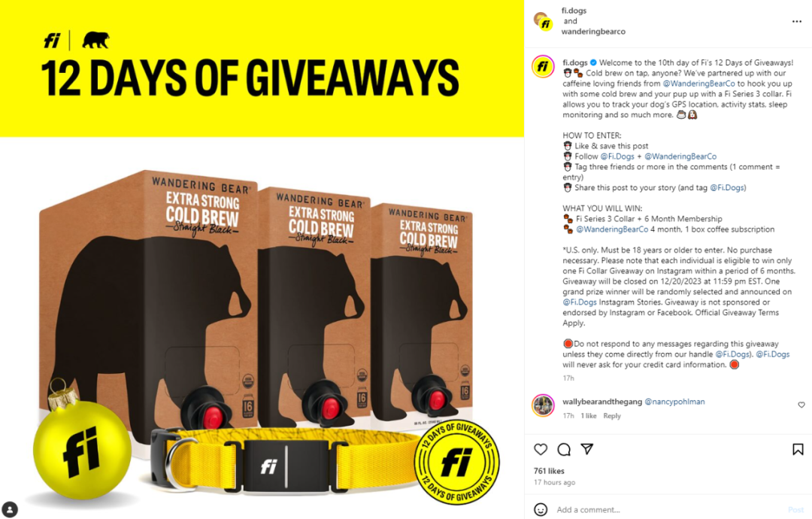The image size is (812, 519).
Task: Open the emoji picker smiley icon
Action: (x=541, y=510)
